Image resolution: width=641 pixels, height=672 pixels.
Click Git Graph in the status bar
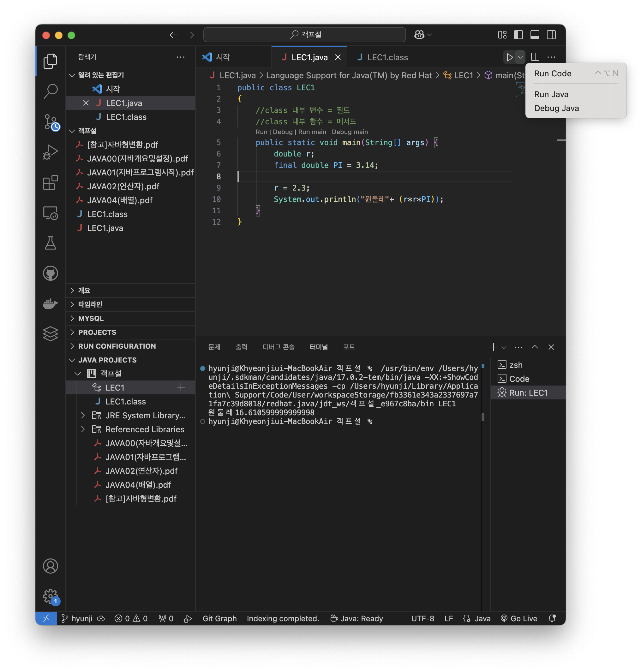coord(219,618)
